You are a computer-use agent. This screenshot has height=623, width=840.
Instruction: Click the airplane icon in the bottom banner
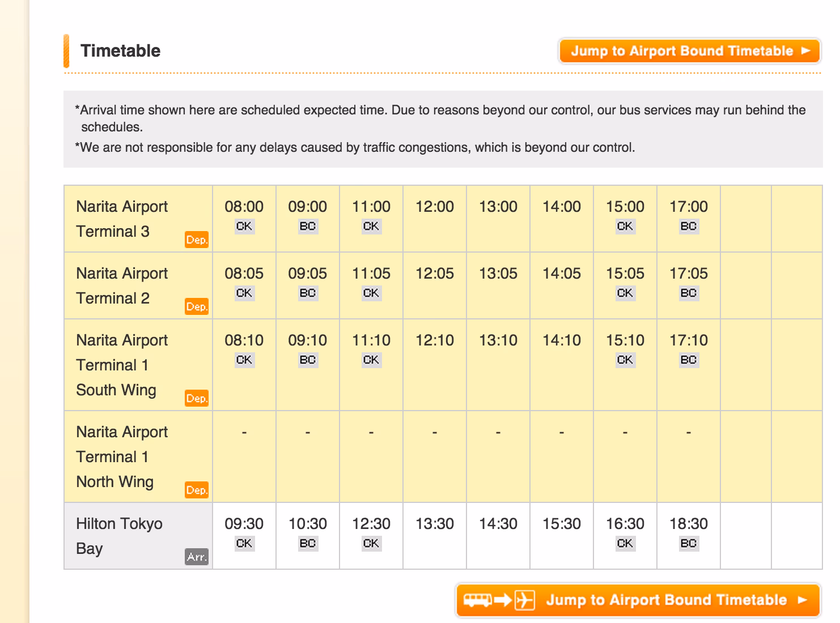point(524,600)
